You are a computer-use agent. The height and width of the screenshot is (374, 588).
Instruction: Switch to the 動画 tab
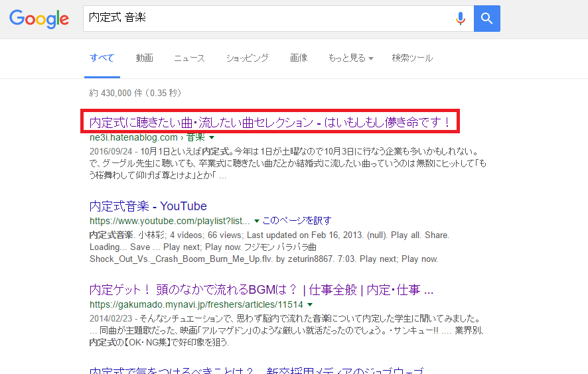tap(145, 58)
